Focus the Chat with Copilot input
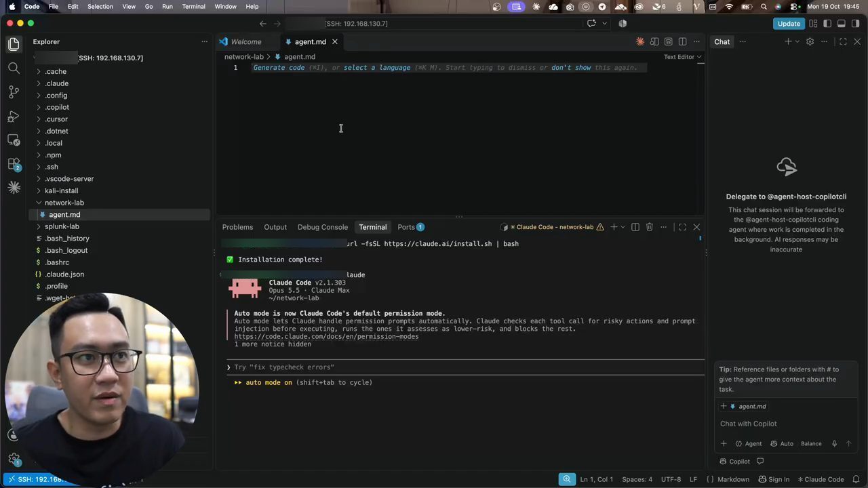 pos(787,424)
